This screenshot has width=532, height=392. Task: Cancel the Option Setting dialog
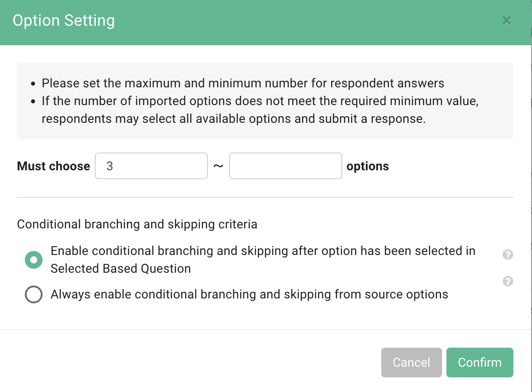point(411,362)
